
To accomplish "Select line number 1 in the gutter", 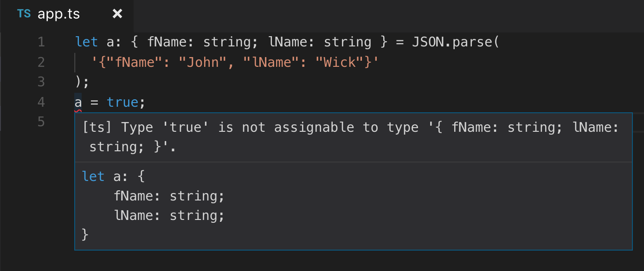I will pos(41,42).
